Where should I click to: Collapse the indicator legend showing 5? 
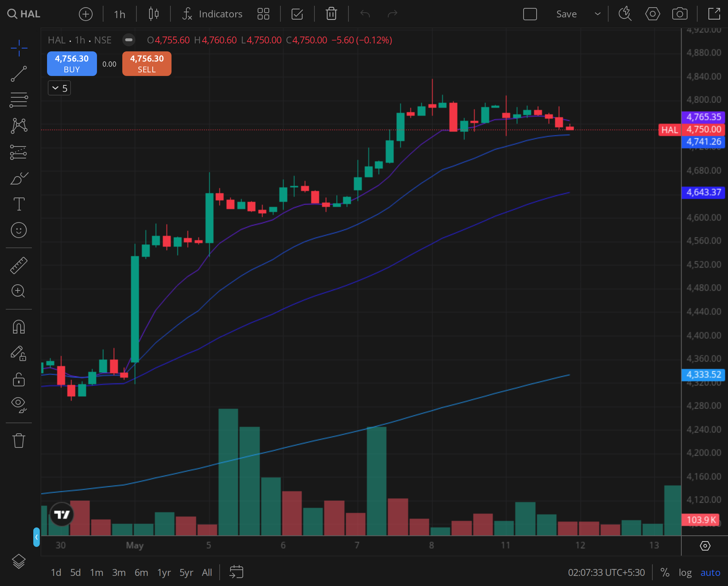(x=59, y=88)
